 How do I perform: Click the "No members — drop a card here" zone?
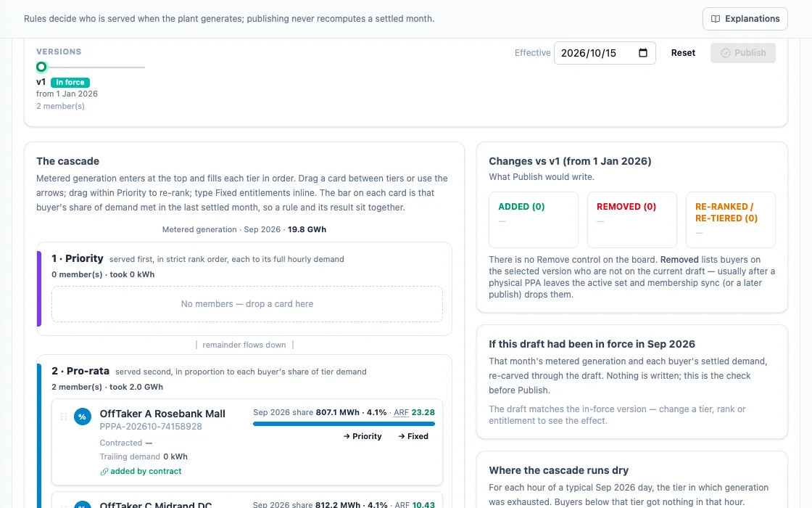(x=247, y=304)
